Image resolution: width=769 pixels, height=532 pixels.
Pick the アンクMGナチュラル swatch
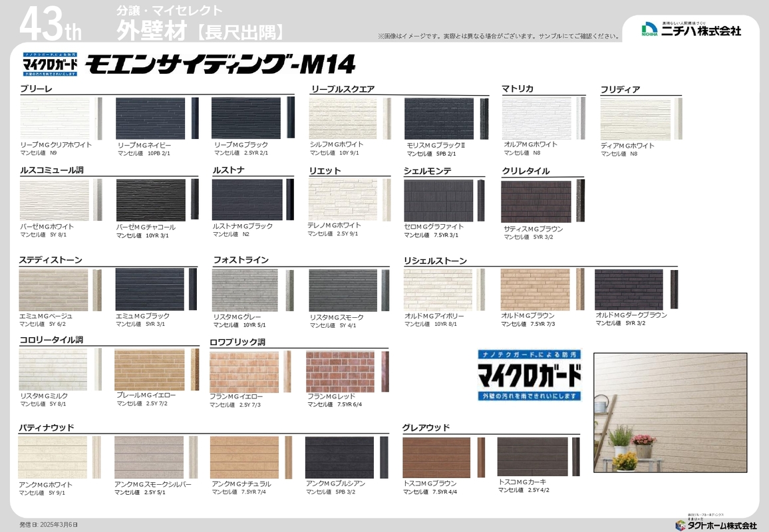(x=244, y=457)
